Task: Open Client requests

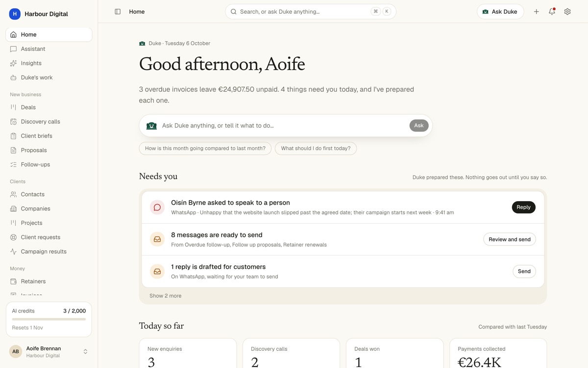Action: tap(49, 237)
